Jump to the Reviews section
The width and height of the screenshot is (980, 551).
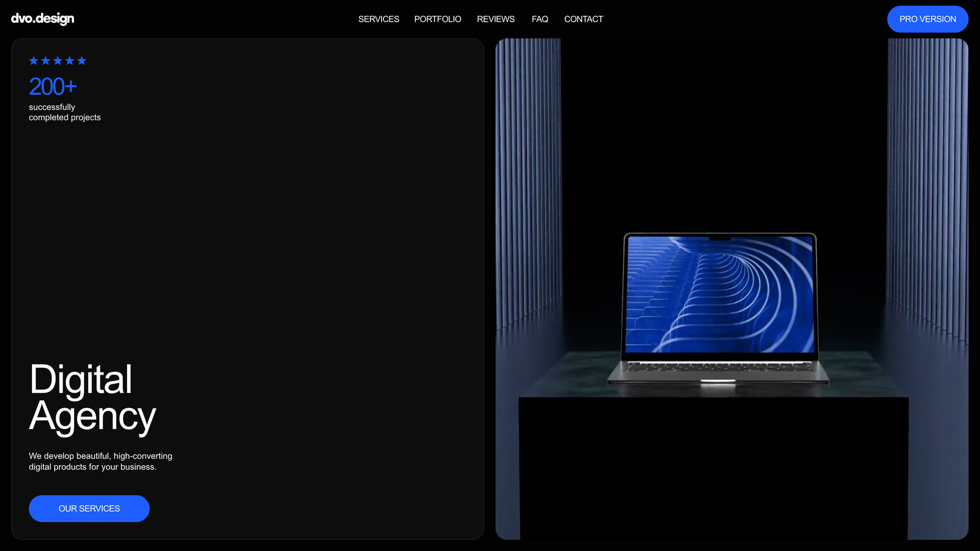tap(495, 19)
